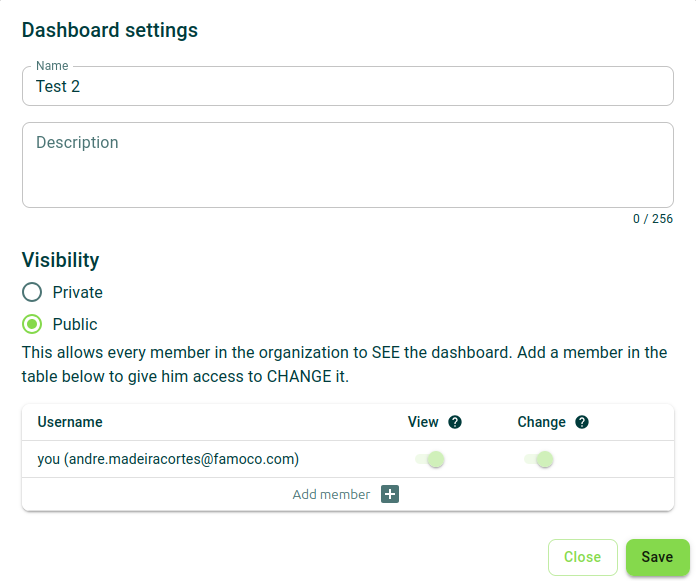Click the Change column header text
The height and width of the screenshot is (581, 696).
point(542,422)
